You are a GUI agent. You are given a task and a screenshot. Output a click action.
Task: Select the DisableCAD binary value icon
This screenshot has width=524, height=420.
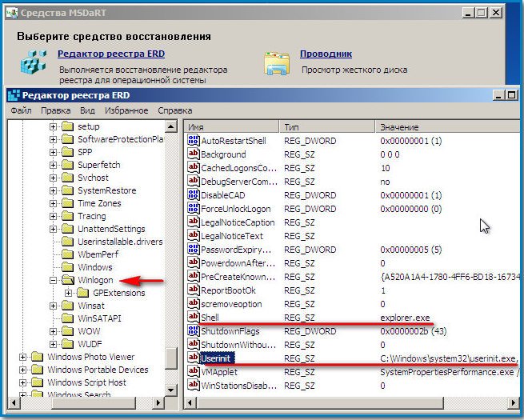pyautogui.click(x=193, y=195)
